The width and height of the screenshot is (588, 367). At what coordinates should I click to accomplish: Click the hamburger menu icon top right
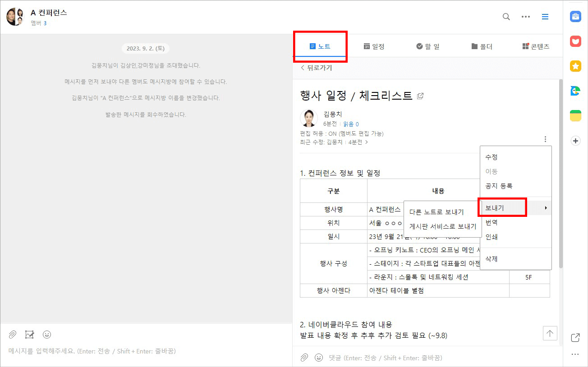tap(545, 16)
